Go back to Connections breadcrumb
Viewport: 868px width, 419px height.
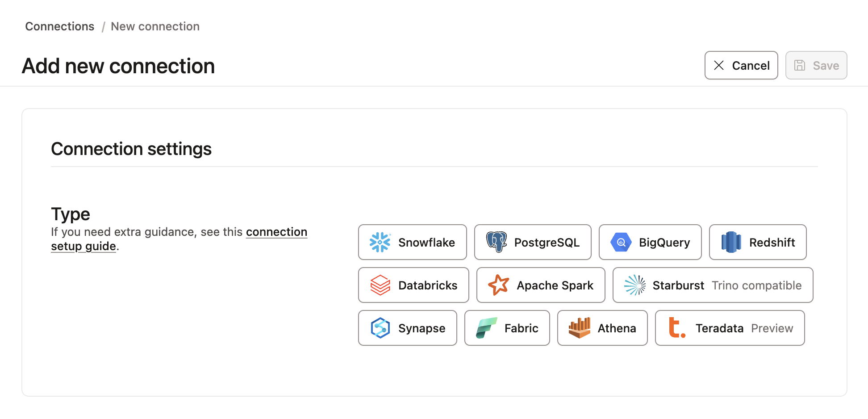point(60,26)
